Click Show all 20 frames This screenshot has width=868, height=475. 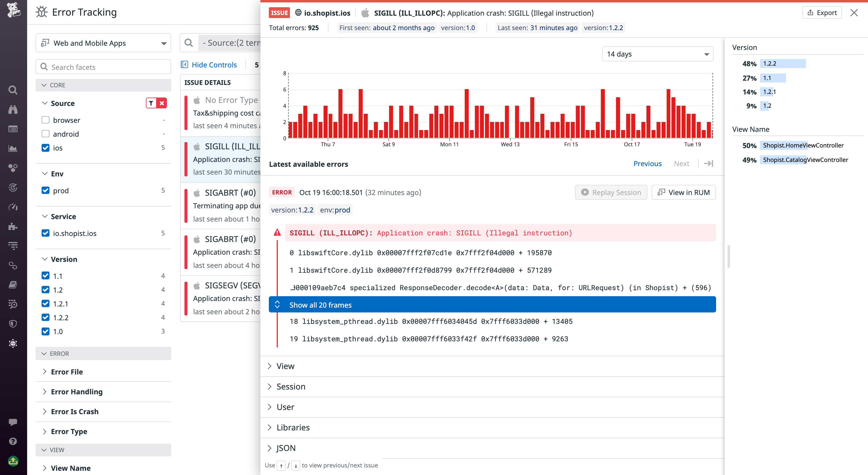coord(320,305)
